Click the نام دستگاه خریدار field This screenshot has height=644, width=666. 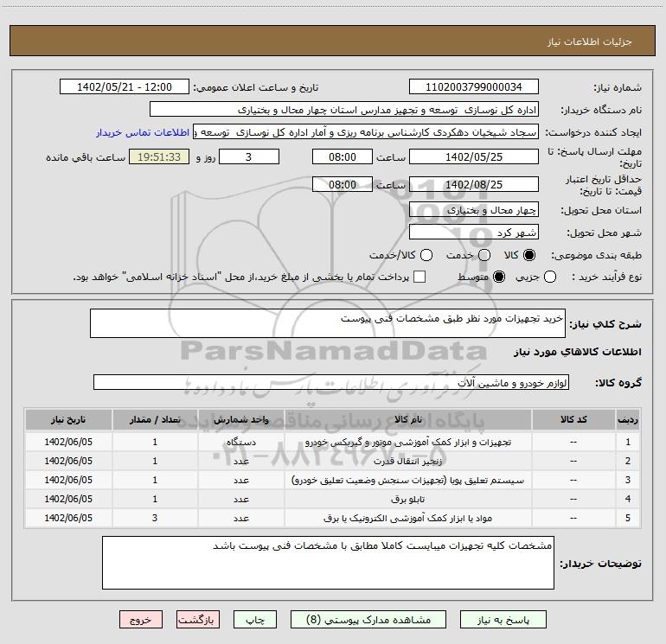click(344, 110)
